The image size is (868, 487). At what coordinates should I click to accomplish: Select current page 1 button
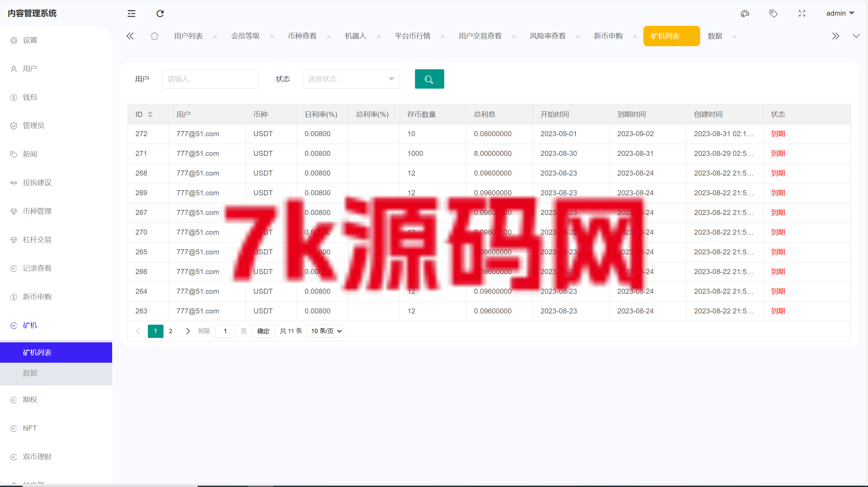click(156, 331)
